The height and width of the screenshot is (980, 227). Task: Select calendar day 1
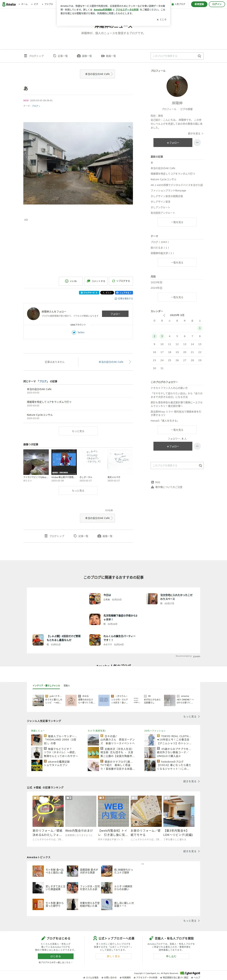(200, 328)
